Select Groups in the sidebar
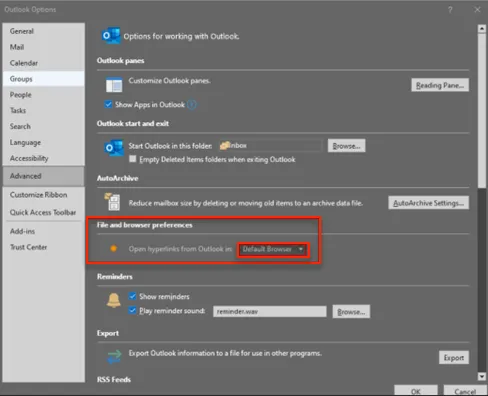 click(x=44, y=79)
